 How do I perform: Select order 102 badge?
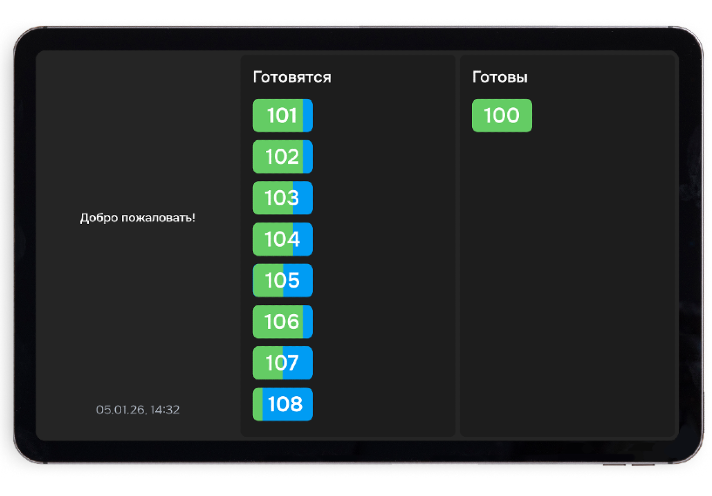click(x=282, y=157)
